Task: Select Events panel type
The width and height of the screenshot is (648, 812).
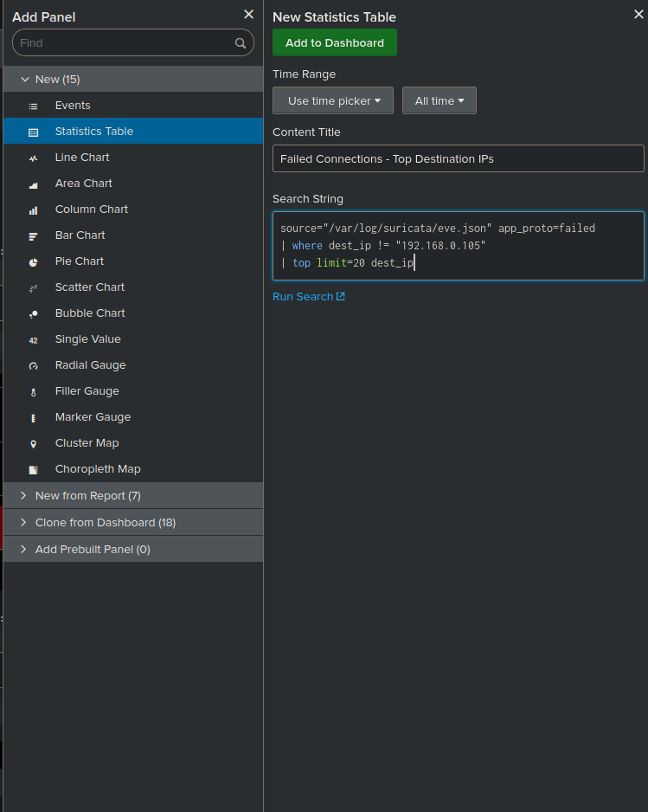Action: pos(133,105)
